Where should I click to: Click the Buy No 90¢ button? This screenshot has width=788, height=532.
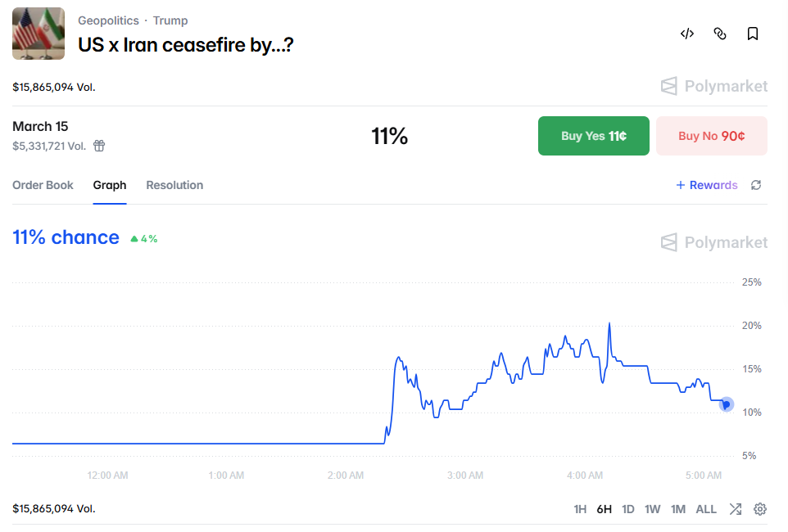coord(712,136)
